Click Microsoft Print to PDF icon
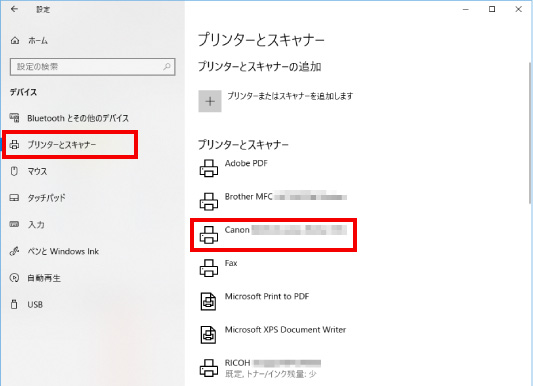 point(208,301)
